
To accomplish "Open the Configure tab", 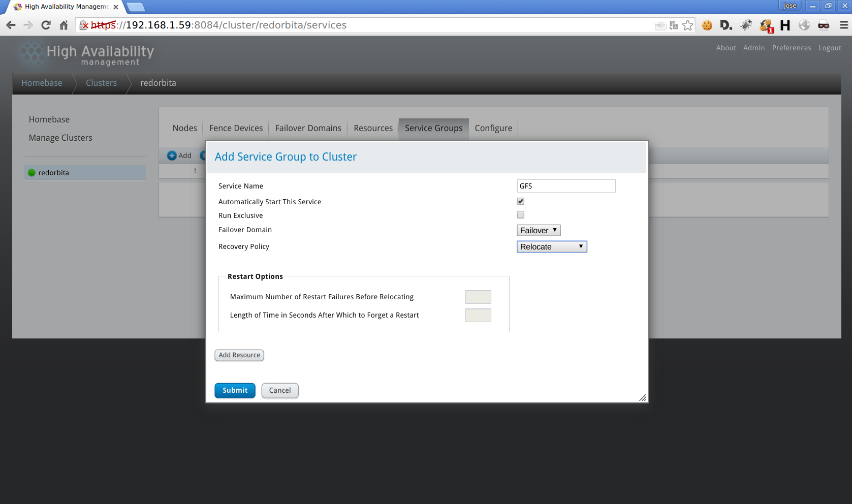I will tap(493, 128).
